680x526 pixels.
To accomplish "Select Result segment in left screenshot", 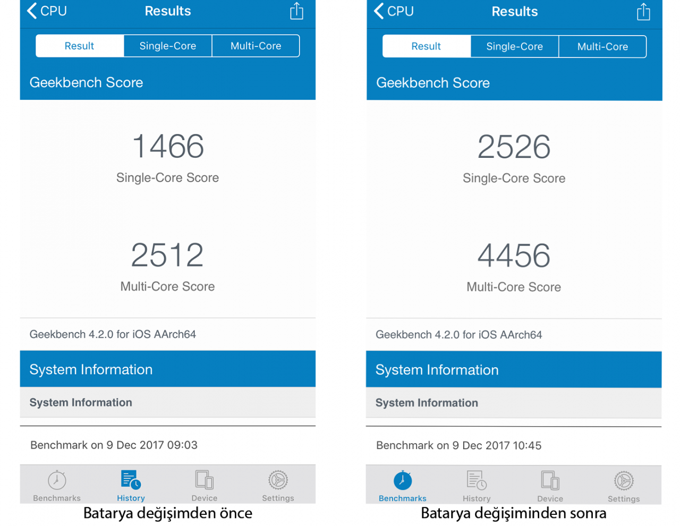I will pyautogui.click(x=80, y=46).
